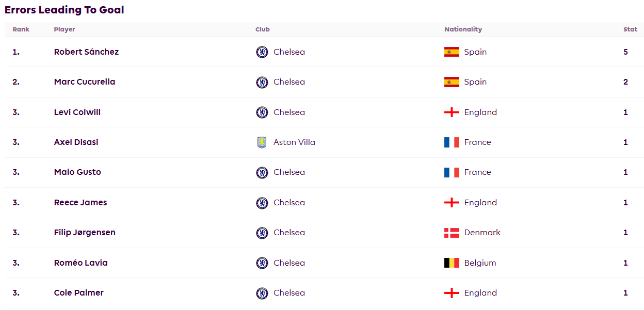Click the Player column header
Image resolution: width=644 pixels, height=310 pixels.
coord(65,29)
